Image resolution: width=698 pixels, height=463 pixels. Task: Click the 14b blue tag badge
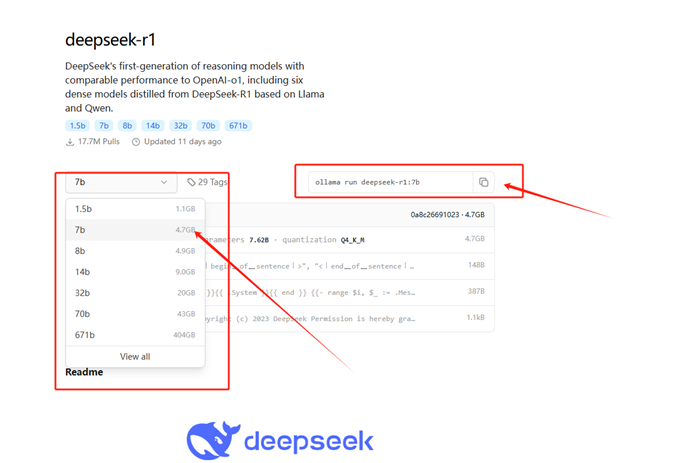click(153, 126)
